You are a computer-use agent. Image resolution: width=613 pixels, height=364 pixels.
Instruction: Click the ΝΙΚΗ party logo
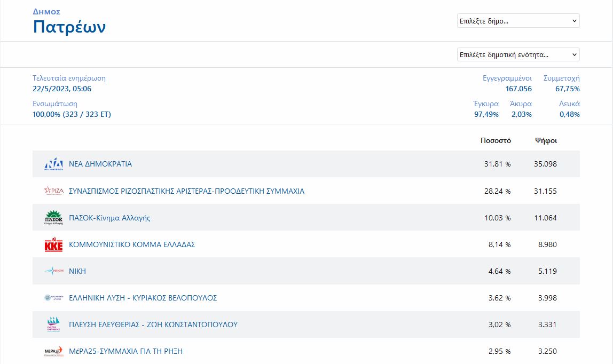coord(53,271)
